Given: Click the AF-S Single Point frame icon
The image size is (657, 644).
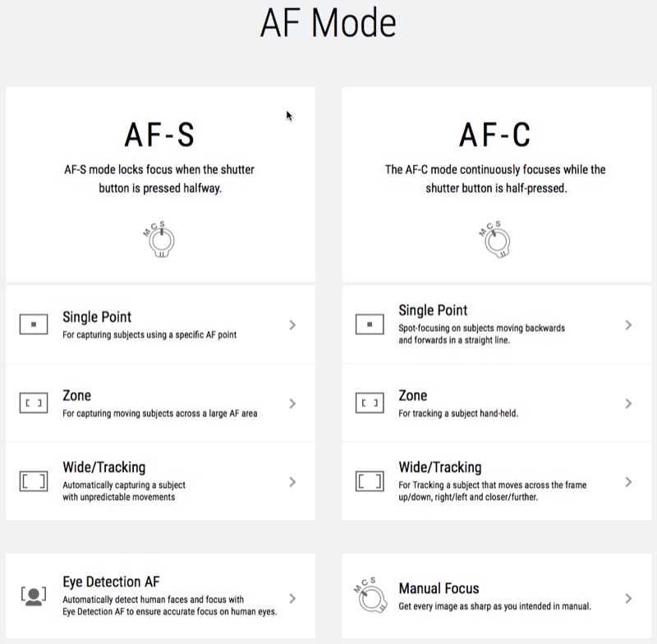Looking at the screenshot, I should (34, 324).
